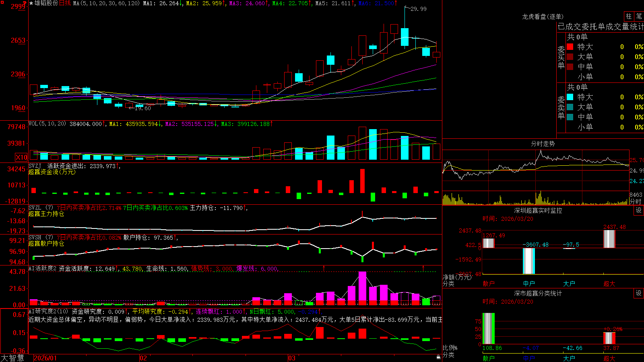
Task: Click the 雄韬股份 stock name
Action: coord(46,3)
